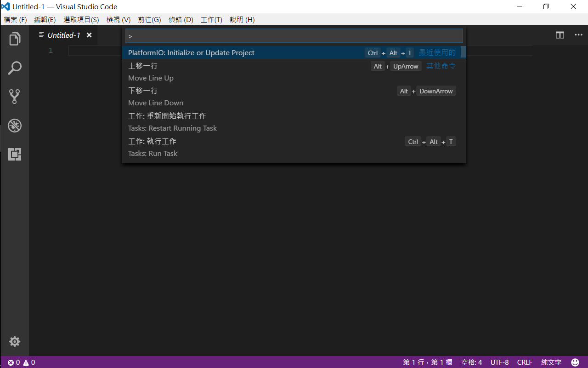Image resolution: width=588 pixels, height=368 pixels.
Task: Select the Untitled-1 tab
Action: (x=64, y=35)
